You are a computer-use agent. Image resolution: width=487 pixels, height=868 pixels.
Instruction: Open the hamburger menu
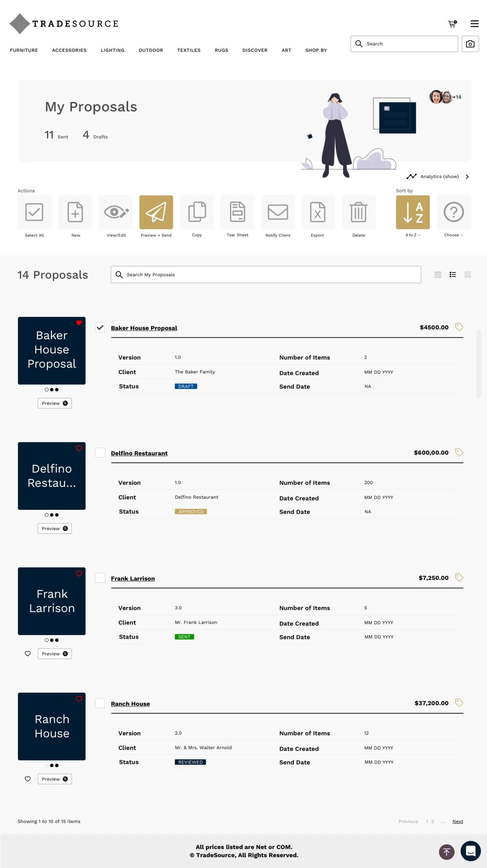pos(474,24)
